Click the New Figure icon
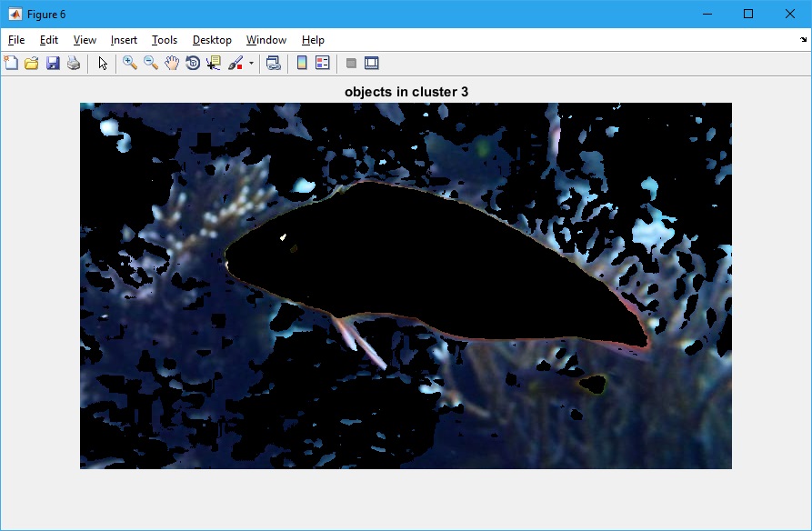 click(11, 63)
